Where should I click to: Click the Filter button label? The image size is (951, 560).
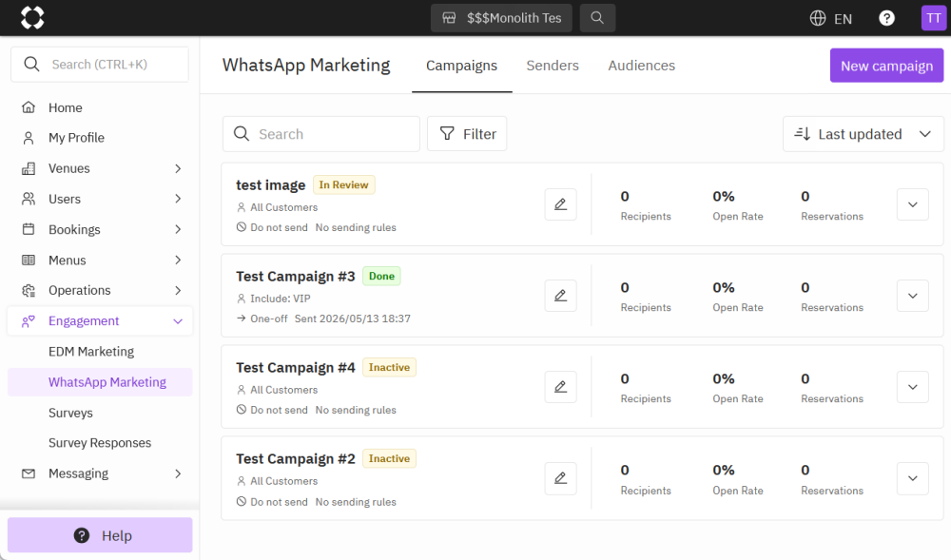click(x=479, y=134)
